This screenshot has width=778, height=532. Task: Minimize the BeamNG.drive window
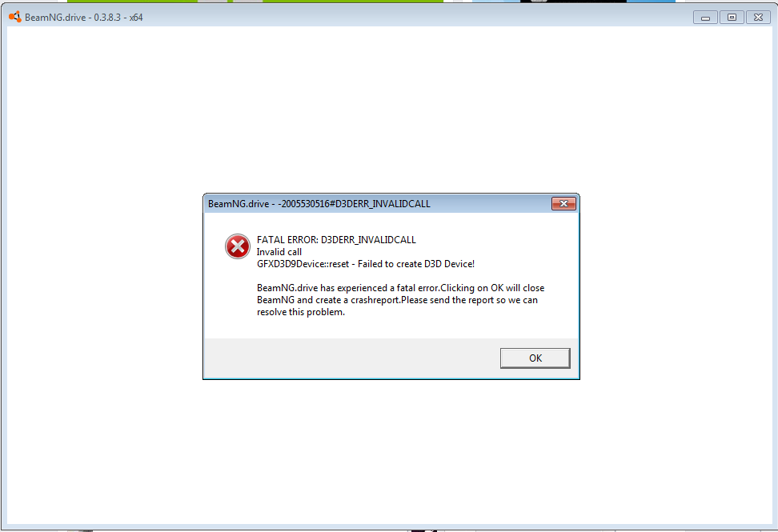(x=705, y=18)
